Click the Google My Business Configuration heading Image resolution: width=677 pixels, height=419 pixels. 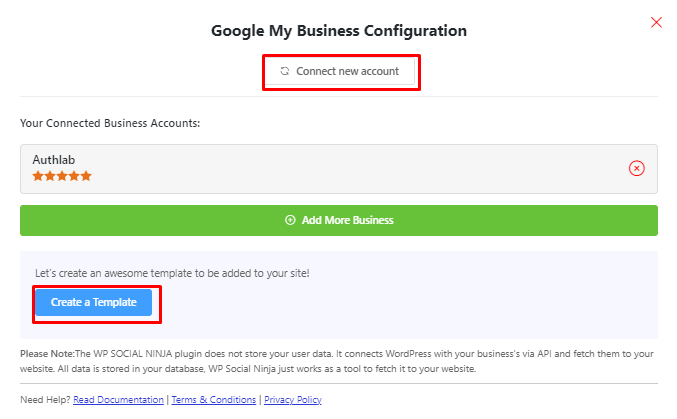339,30
